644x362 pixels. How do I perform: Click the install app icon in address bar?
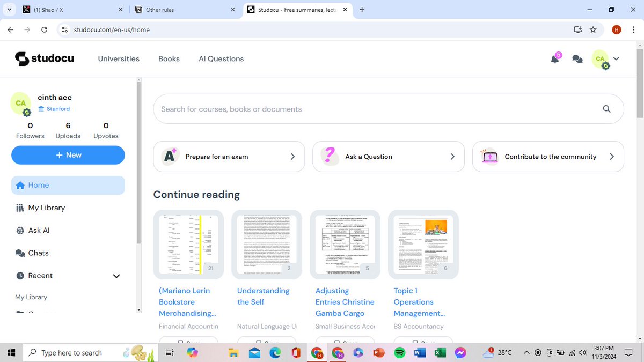point(578,30)
